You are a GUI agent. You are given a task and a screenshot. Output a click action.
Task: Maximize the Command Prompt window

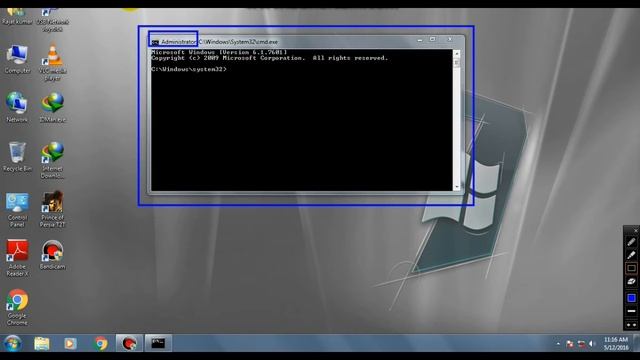(433, 40)
